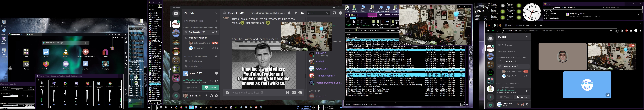This screenshot has height=110, width=644.
Task: Click Video button in Discord app
Action: click(192, 87)
